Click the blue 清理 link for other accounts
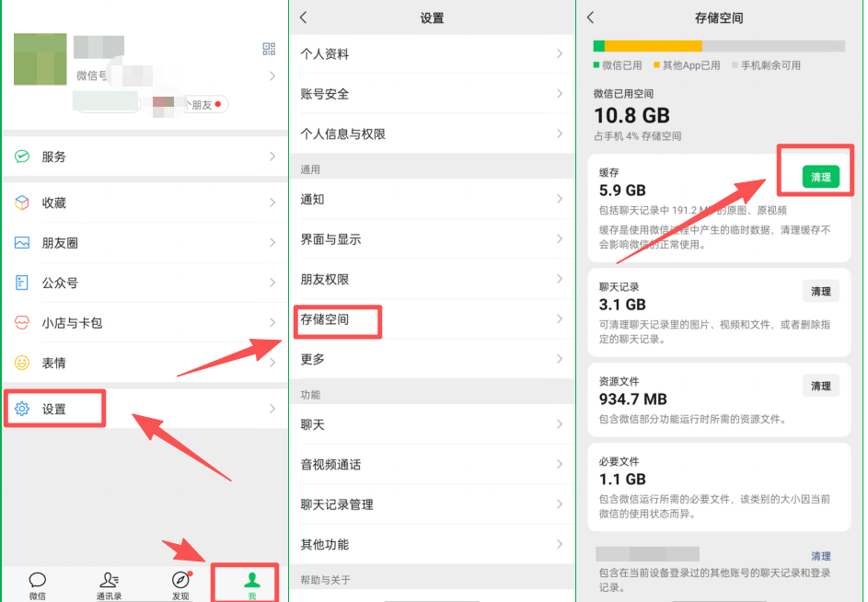868x602 pixels. coord(820,556)
